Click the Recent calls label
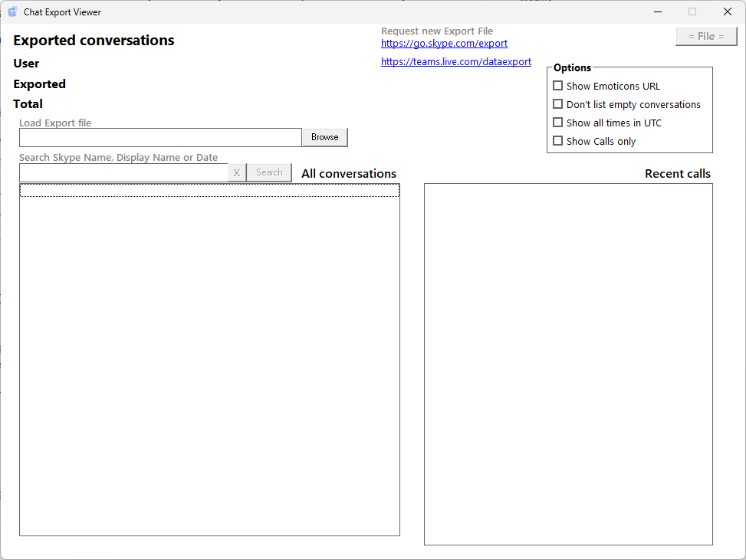The height and width of the screenshot is (560, 746). coord(678,173)
